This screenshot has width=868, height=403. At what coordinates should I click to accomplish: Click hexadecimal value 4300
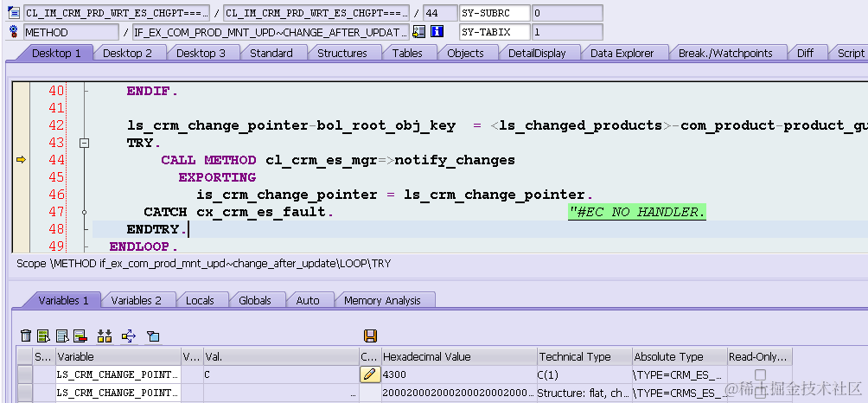point(459,374)
